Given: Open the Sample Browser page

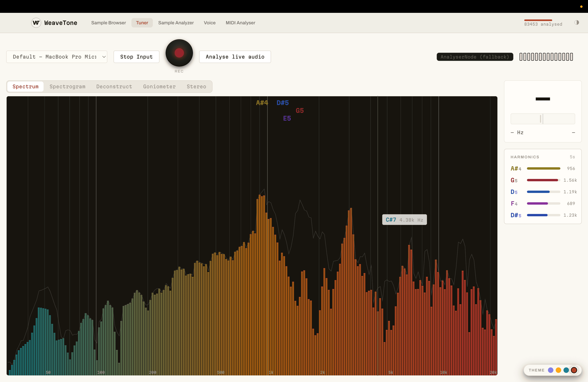Looking at the screenshot, I should (x=108, y=23).
